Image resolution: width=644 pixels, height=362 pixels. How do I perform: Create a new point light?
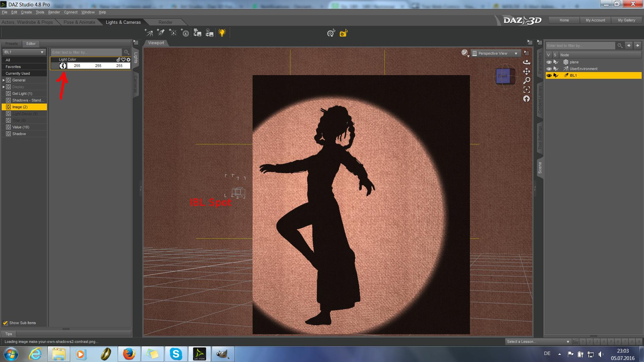[173, 33]
